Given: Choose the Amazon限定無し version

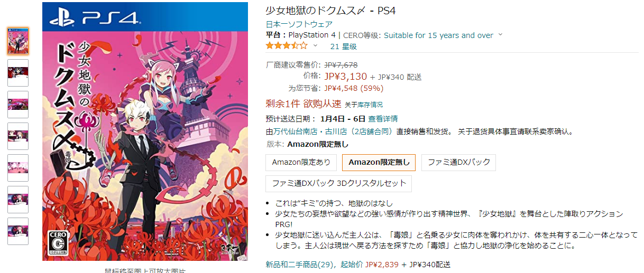Looking at the screenshot, I should click(x=379, y=163).
